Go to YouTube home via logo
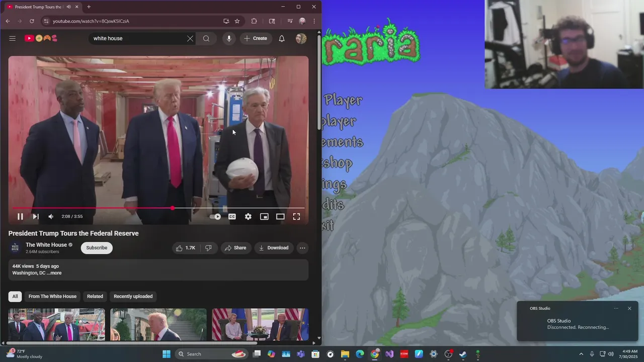 pos(41,38)
